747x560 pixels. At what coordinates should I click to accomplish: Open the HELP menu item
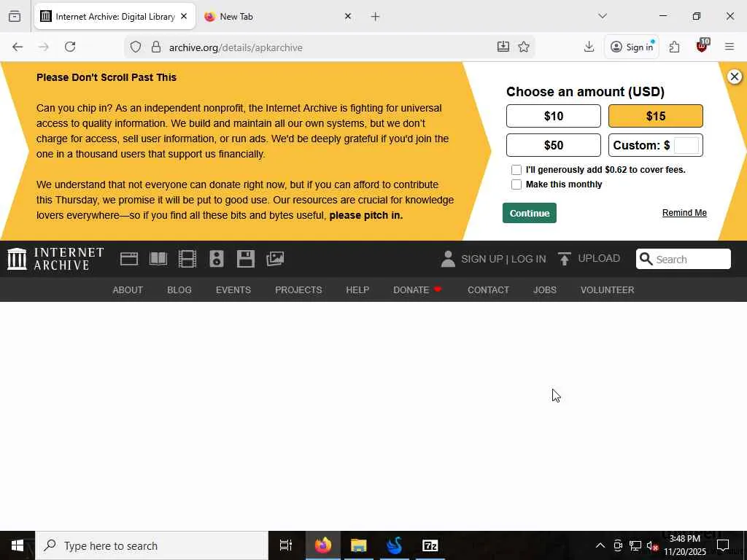[x=357, y=290]
